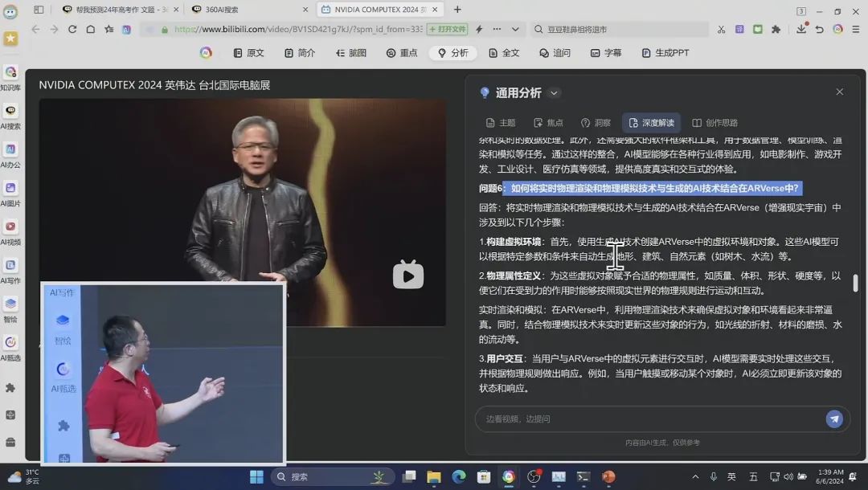Image resolution: width=868 pixels, height=490 pixels.
Task: Open the downloads icon in browser toolbar
Action: click(x=801, y=29)
